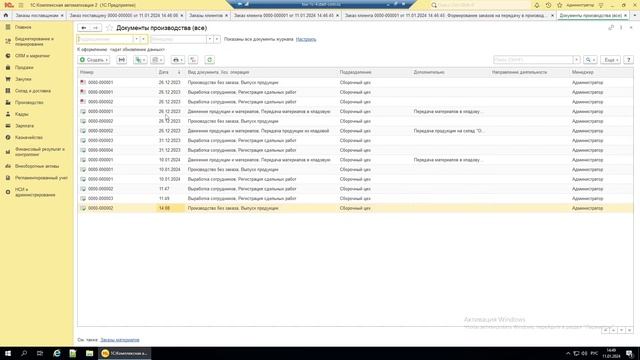This screenshot has height=360, width=640.
Task: Navigate back with left arrow
Action: tap(84, 28)
